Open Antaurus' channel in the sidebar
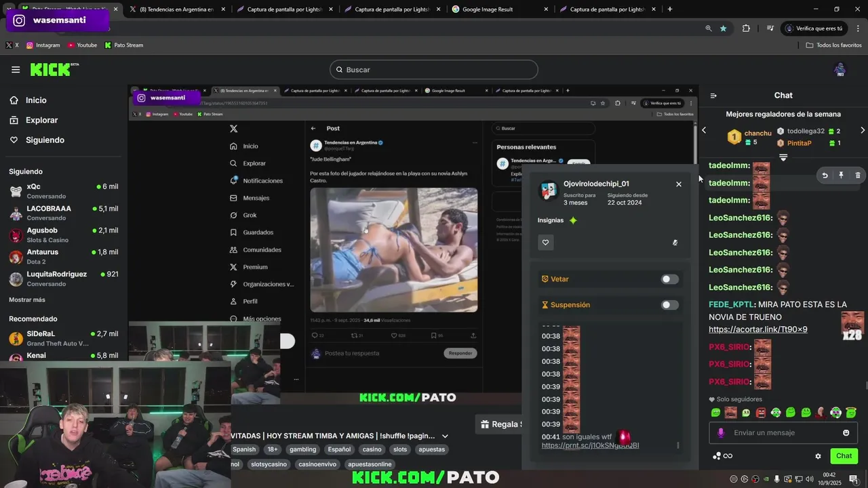The image size is (868, 488). pos(64,256)
